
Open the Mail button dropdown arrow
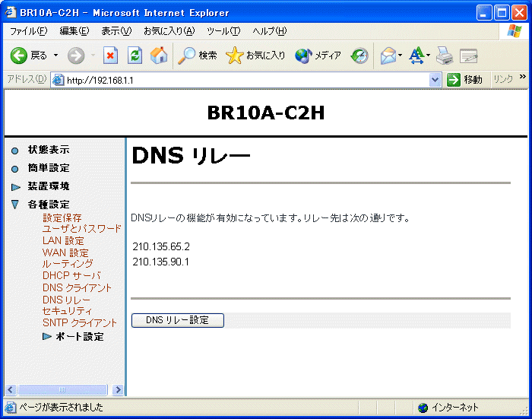click(401, 56)
